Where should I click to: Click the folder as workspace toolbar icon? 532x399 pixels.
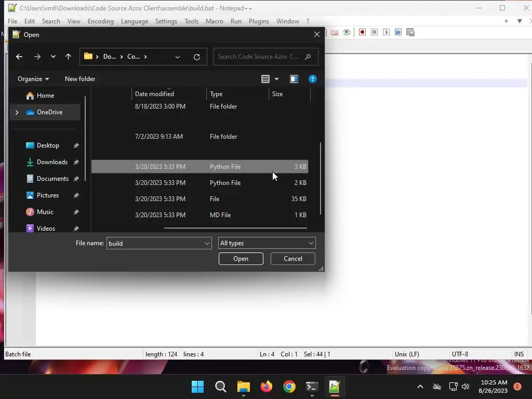335,32
